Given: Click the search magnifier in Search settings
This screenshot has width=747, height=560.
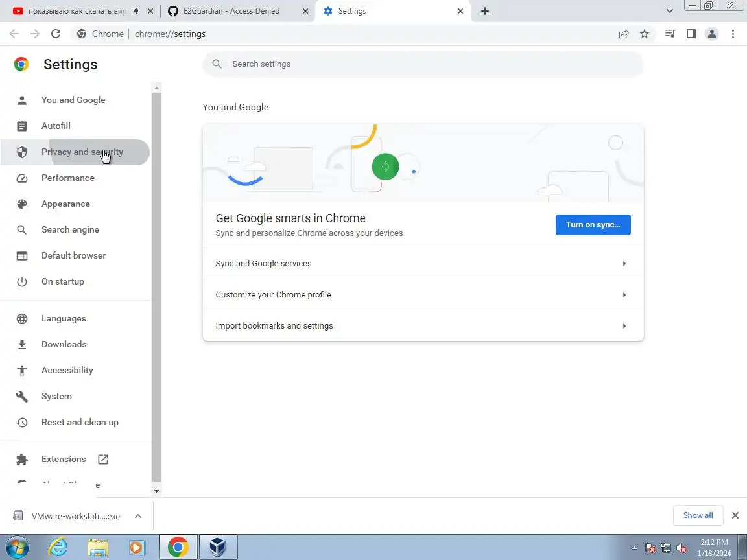Looking at the screenshot, I should (x=217, y=64).
